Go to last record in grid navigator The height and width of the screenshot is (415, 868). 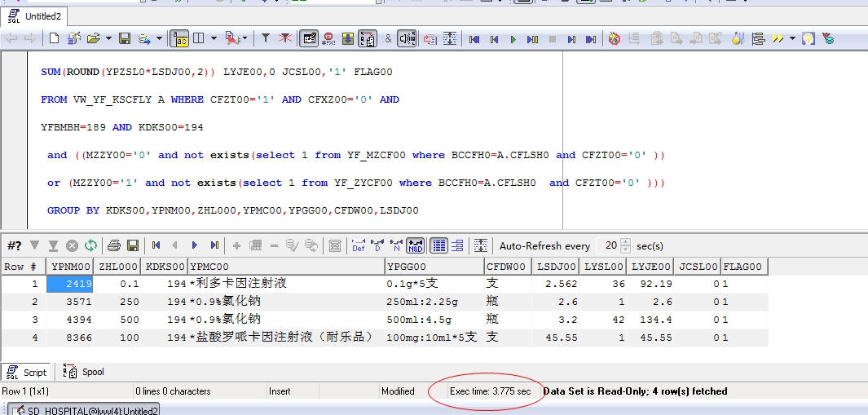pyautogui.click(x=214, y=245)
